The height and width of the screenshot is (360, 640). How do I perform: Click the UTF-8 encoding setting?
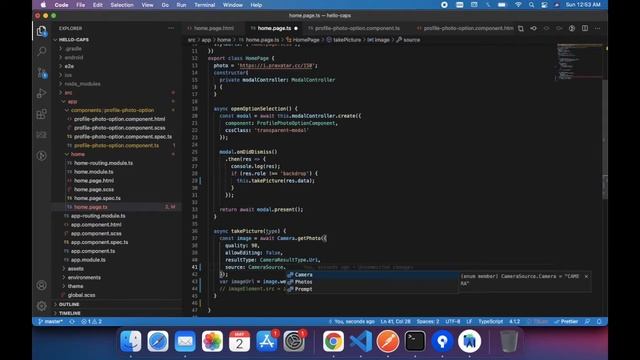[x=453, y=322]
